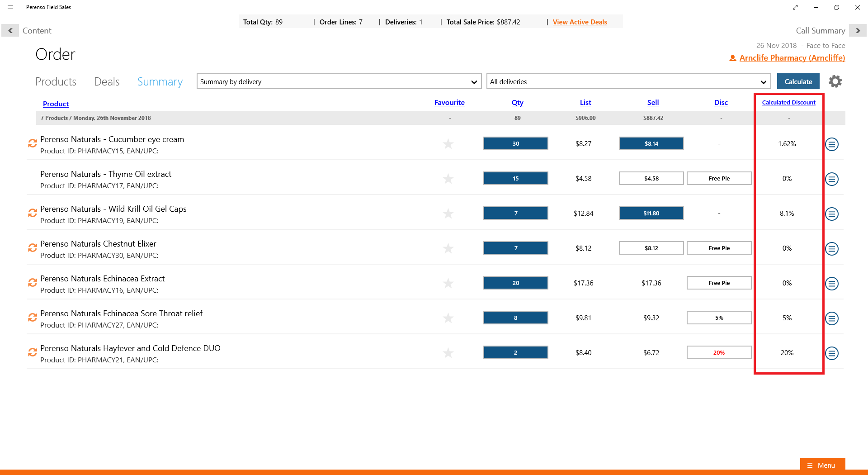The height and width of the screenshot is (475, 868).
Task: Favourite the Echinacea Extract product
Action: click(448, 283)
